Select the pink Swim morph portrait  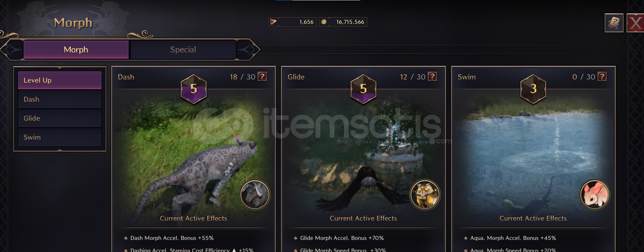pos(595,195)
